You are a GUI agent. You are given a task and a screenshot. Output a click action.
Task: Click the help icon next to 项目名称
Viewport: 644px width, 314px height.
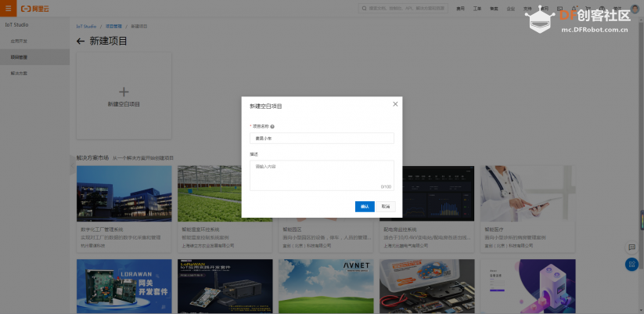(x=272, y=127)
